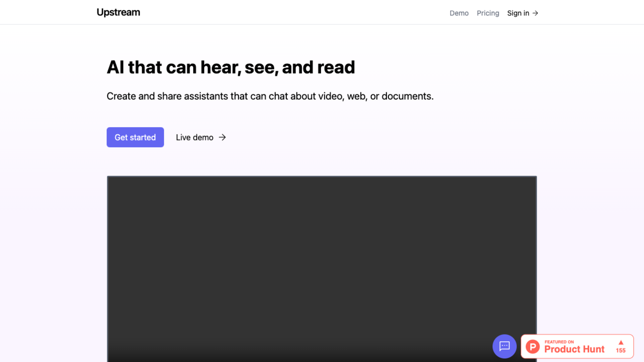Go to the Pricing page
This screenshot has width=644, height=362.
point(488,13)
